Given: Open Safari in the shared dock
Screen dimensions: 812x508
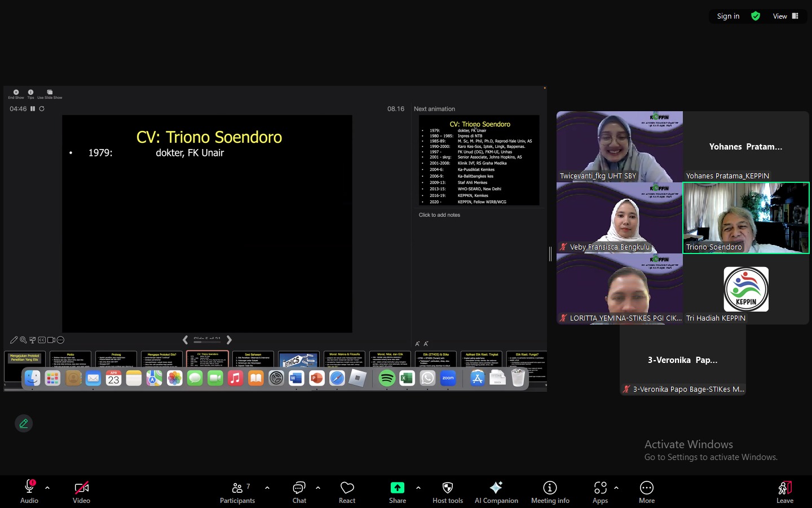Looking at the screenshot, I should (x=337, y=378).
